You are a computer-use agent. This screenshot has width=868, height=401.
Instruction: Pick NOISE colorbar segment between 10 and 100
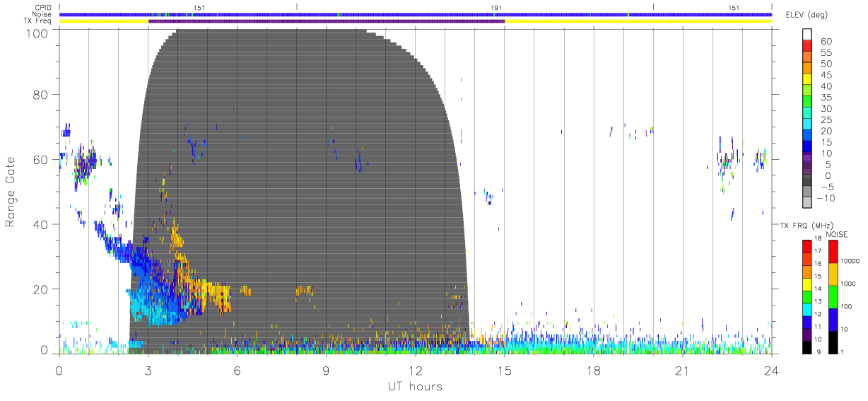[x=833, y=319]
